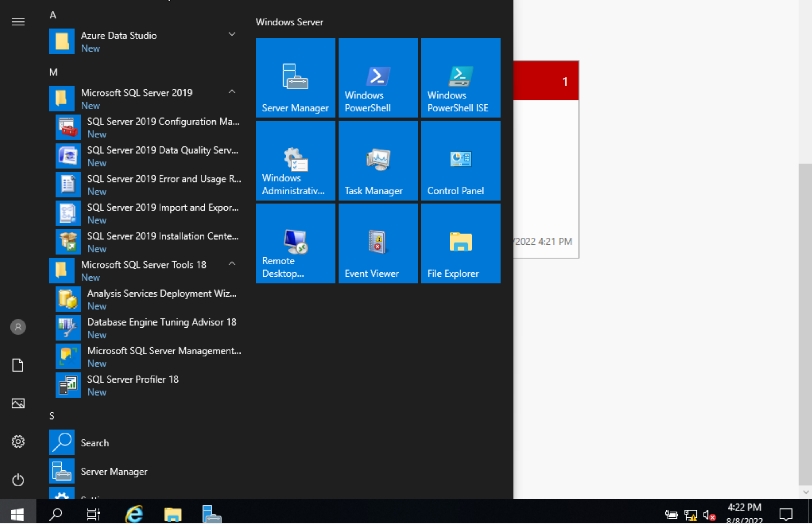Start SQL Server 2019 Import and Export icon
Image resolution: width=812 pixels, height=524 pixels.
click(68, 213)
